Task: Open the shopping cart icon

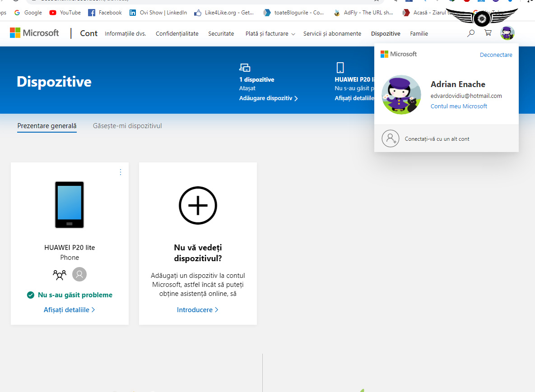Action: pos(488,33)
